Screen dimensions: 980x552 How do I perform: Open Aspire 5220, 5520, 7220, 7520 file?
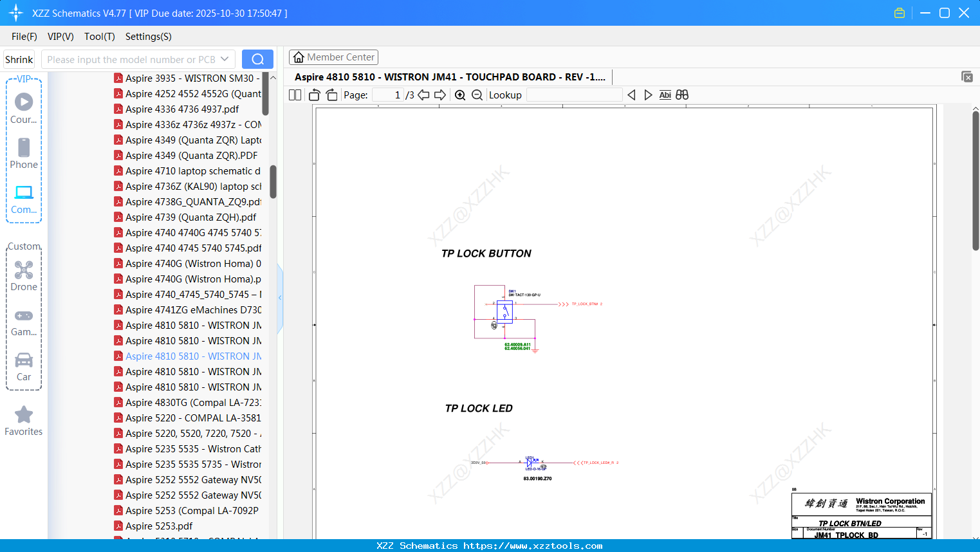click(187, 434)
